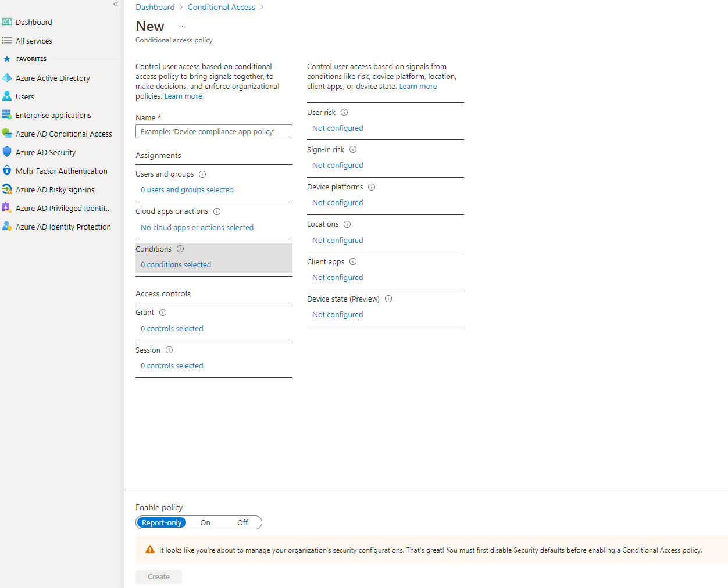Viewport: 728px width, 588px height.
Task: Open the Sign-in risk Not configured link
Action: (x=337, y=165)
